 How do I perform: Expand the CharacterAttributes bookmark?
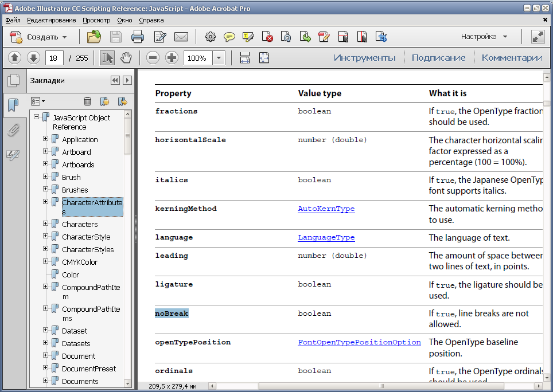tap(45, 202)
